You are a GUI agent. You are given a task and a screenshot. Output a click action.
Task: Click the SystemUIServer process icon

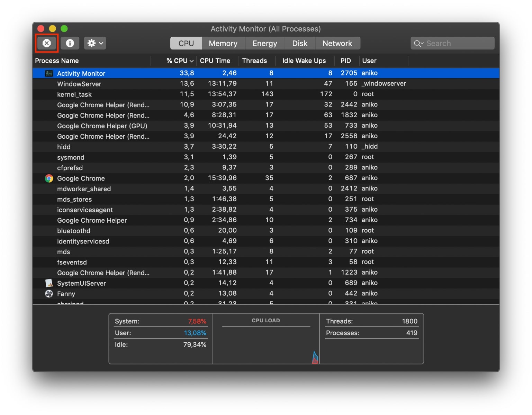pos(49,283)
